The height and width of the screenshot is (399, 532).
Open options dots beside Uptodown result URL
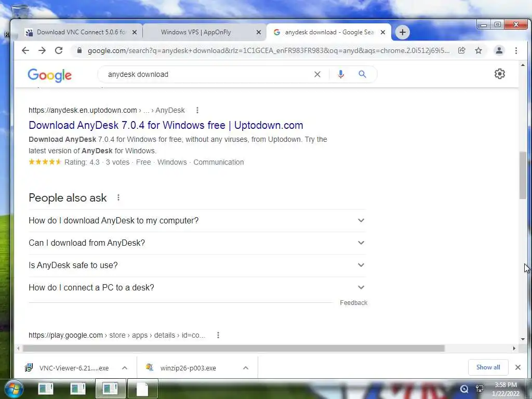pos(197,110)
